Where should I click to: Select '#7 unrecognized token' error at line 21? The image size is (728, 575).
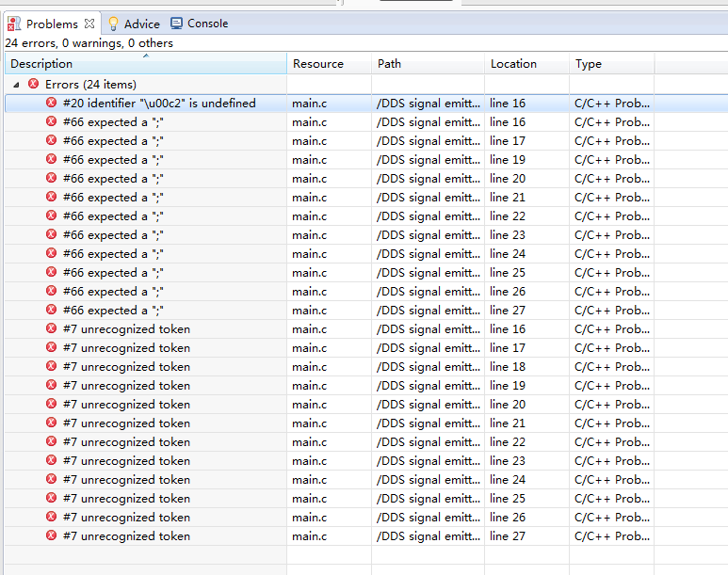[126, 423]
